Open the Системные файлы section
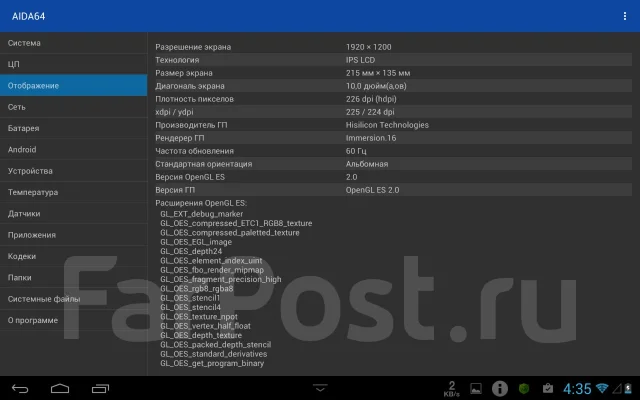Screen dimensions: 640x400 pos(73,299)
